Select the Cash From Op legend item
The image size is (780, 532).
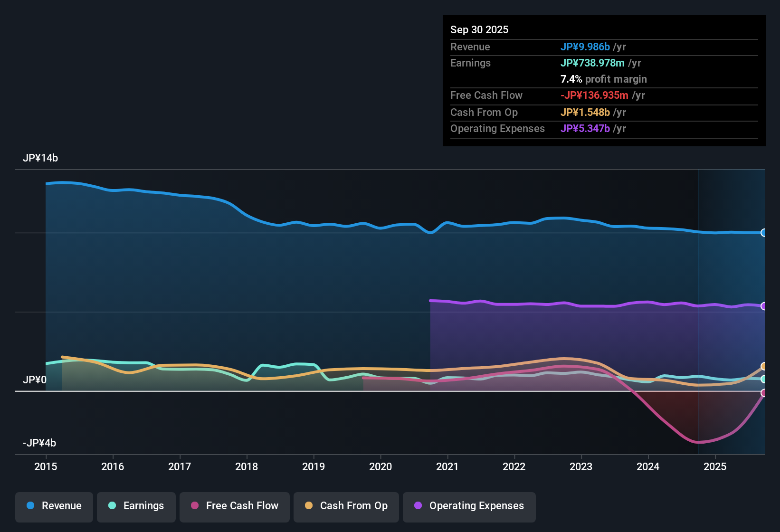click(x=346, y=507)
